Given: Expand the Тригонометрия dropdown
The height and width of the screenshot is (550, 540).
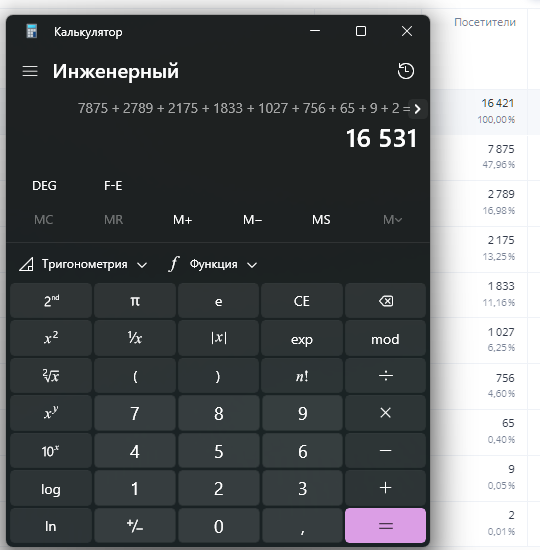Looking at the screenshot, I should click(83, 264).
